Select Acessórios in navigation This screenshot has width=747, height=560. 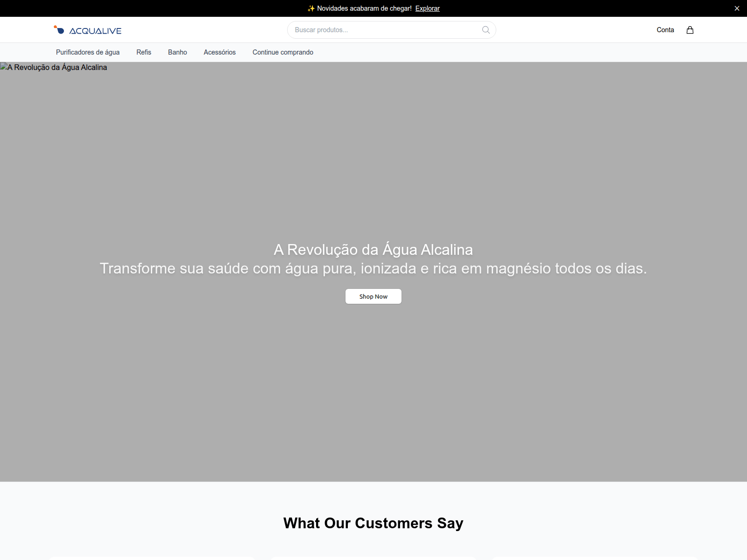coord(219,52)
